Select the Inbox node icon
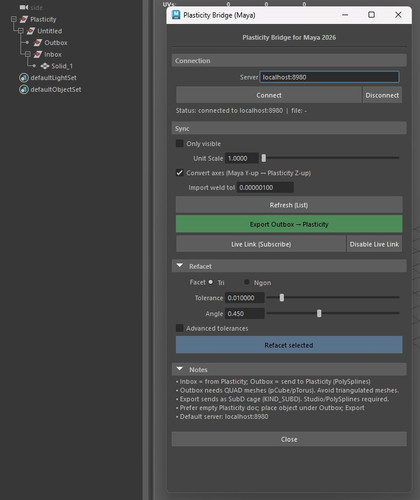Screen dimensions: 420x500 click(38, 54)
